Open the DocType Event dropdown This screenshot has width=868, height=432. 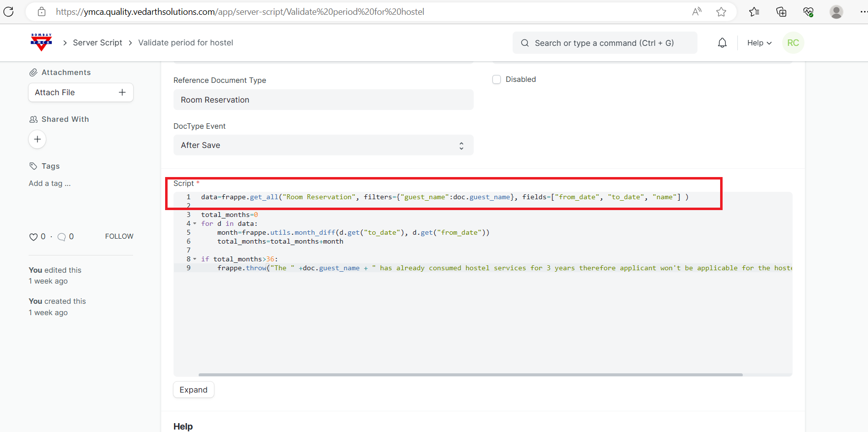323,145
